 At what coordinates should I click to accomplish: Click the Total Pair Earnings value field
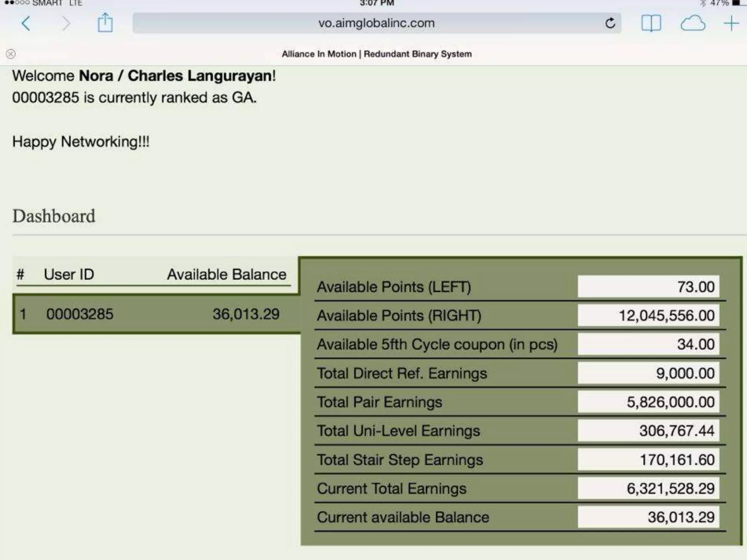point(648,402)
